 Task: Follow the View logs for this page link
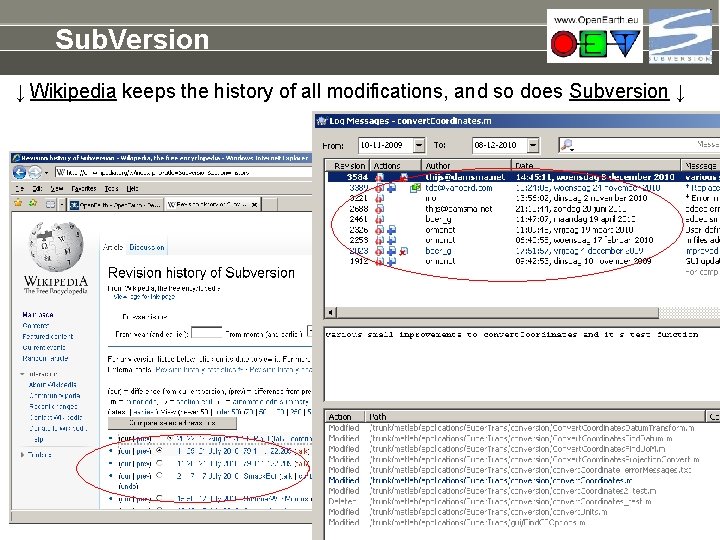point(144,297)
